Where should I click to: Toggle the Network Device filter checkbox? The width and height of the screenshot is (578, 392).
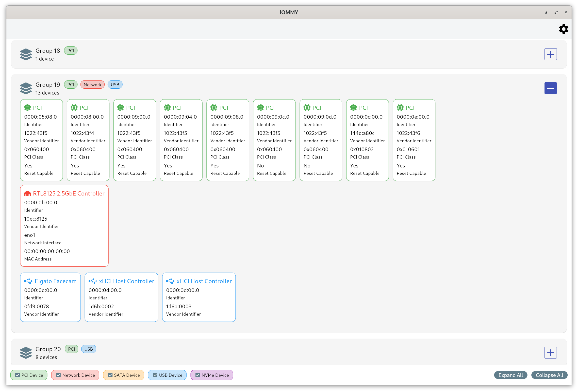click(x=58, y=375)
